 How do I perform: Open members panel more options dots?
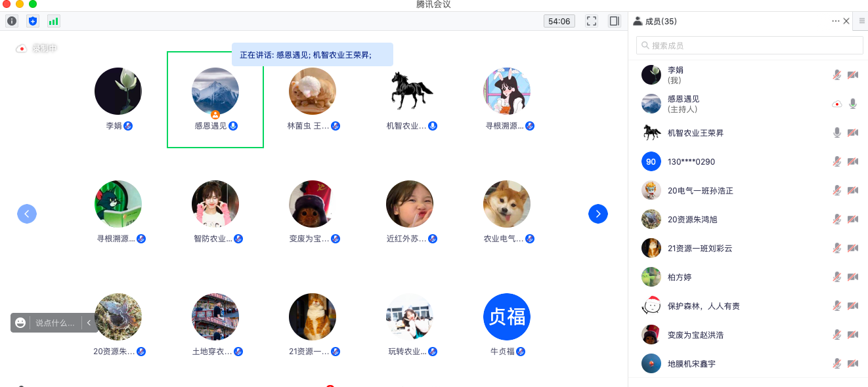[x=835, y=21]
